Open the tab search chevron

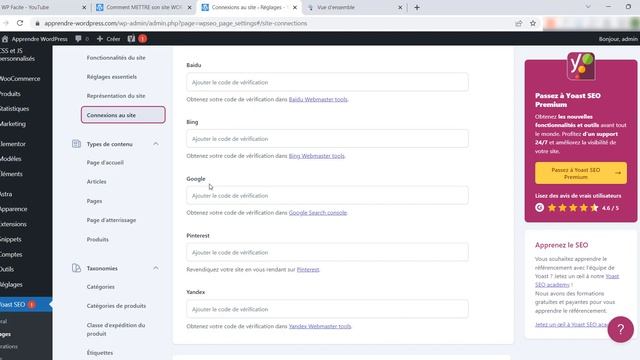588,7
